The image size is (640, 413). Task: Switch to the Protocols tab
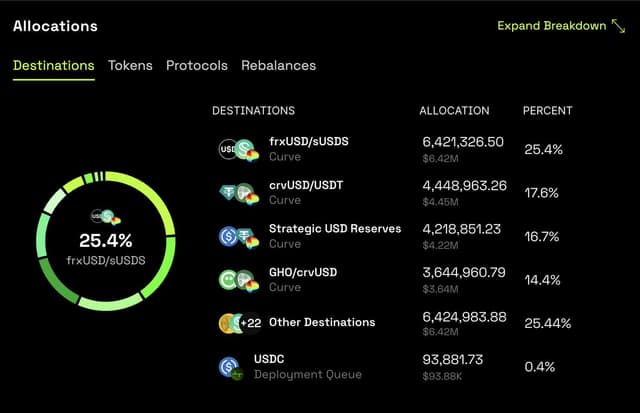(x=197, y=66)
